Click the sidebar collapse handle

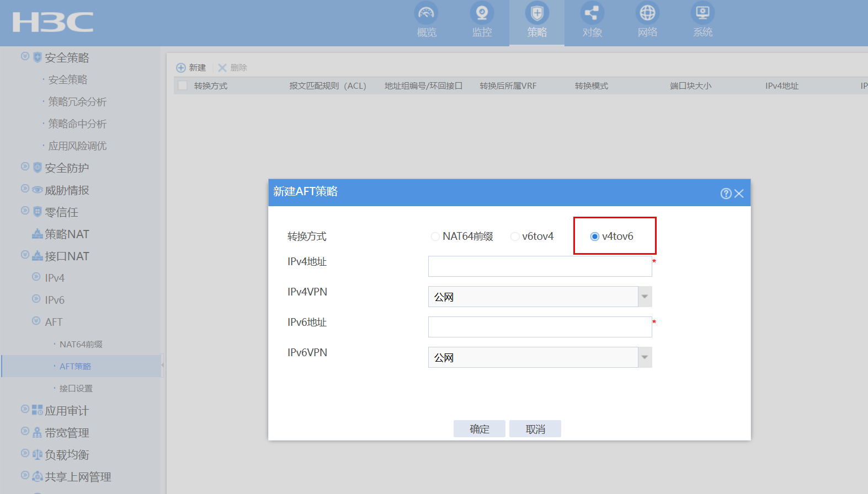[x=162, y=365]
